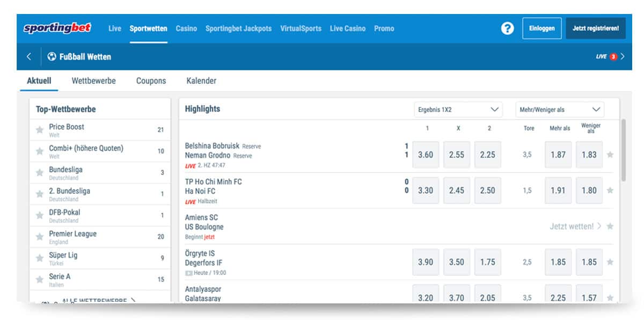
Task: Star the Belshina Bobruisk match
Action: (610, 155)
